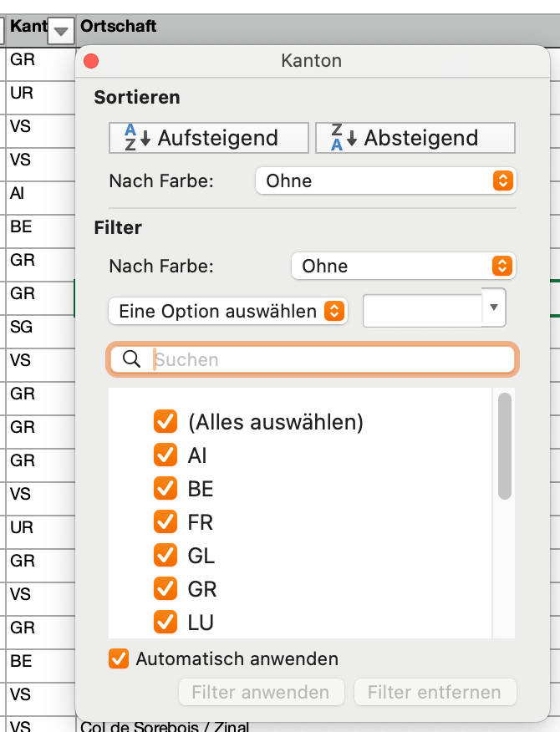Click the red close dot of the Kanton dialog

pos(91,60)
